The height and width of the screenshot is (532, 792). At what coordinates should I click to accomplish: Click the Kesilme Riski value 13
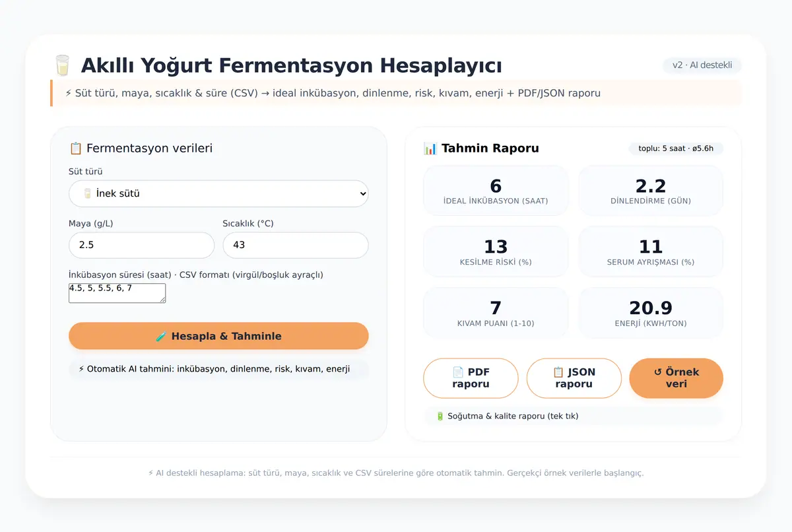(x=496, y=247)
